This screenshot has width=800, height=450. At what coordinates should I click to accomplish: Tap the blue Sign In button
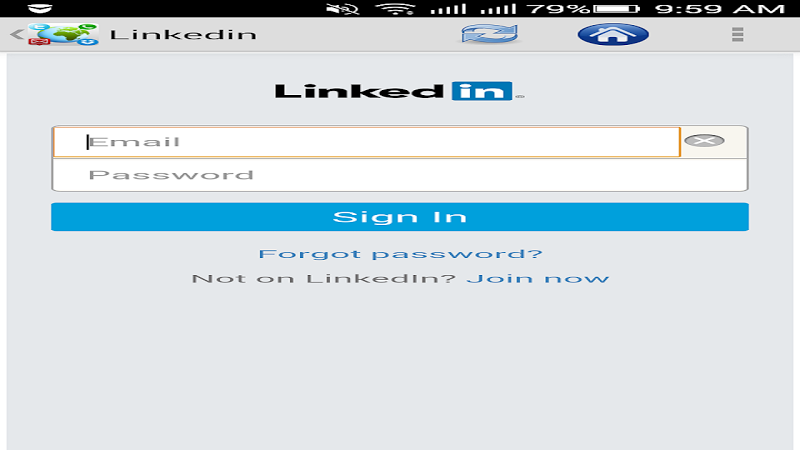click(x=400, y=217)
